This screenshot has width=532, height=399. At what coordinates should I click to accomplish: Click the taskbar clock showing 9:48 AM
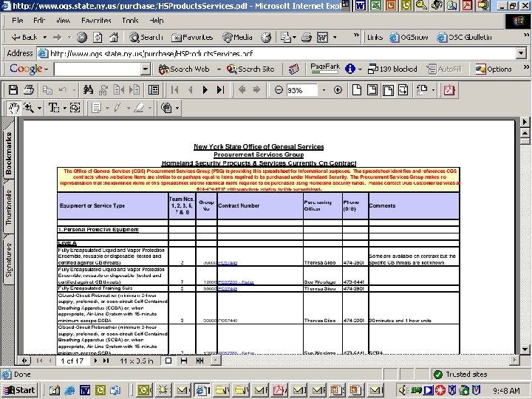click(506, 391)
